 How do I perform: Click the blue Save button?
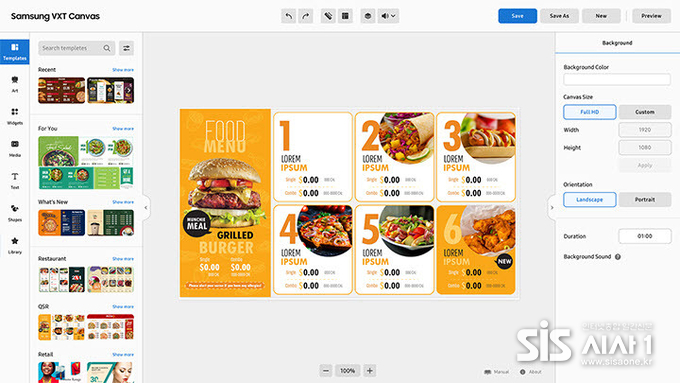517,16
